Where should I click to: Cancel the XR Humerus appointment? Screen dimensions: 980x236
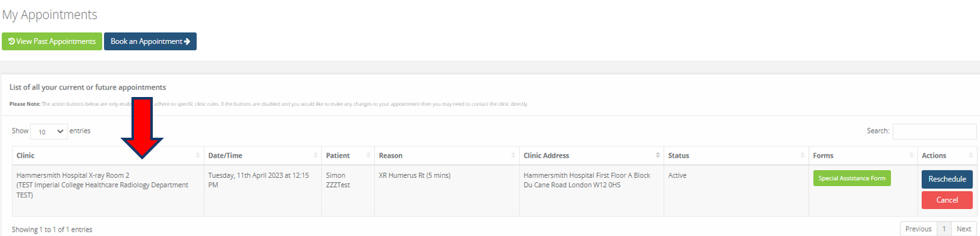point(947,200)
